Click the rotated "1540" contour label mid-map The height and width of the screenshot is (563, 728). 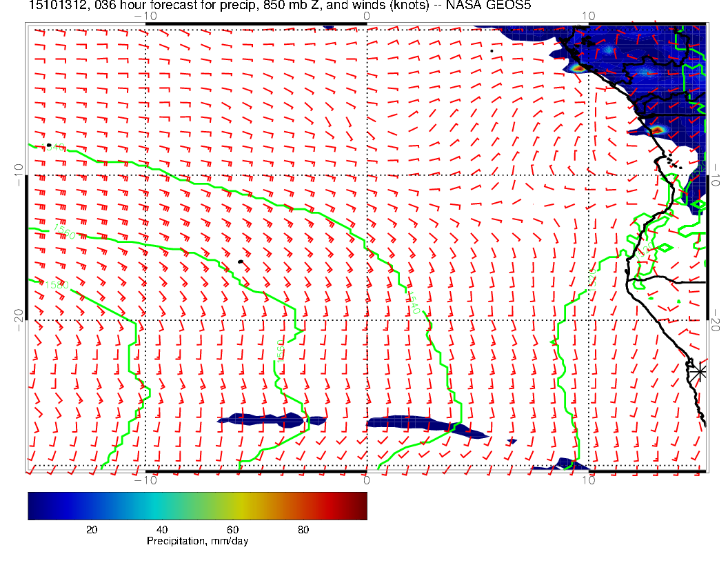(413, 302)
